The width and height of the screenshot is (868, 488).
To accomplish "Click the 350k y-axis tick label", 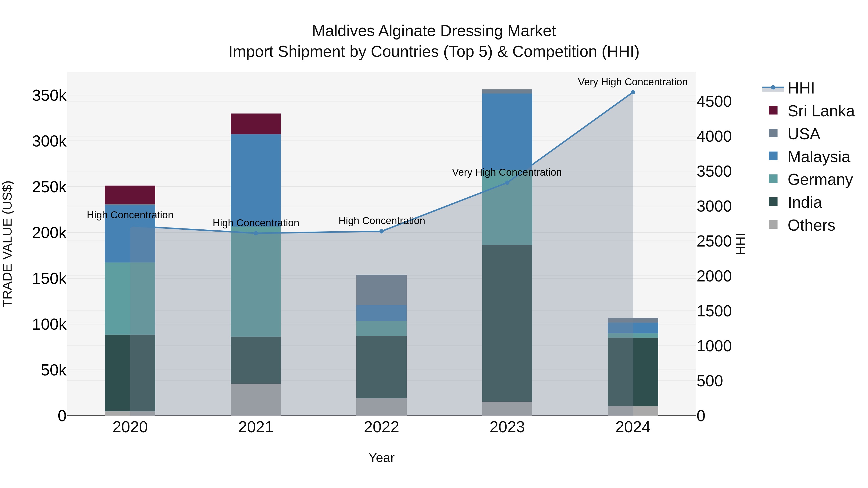I will 49,96.
